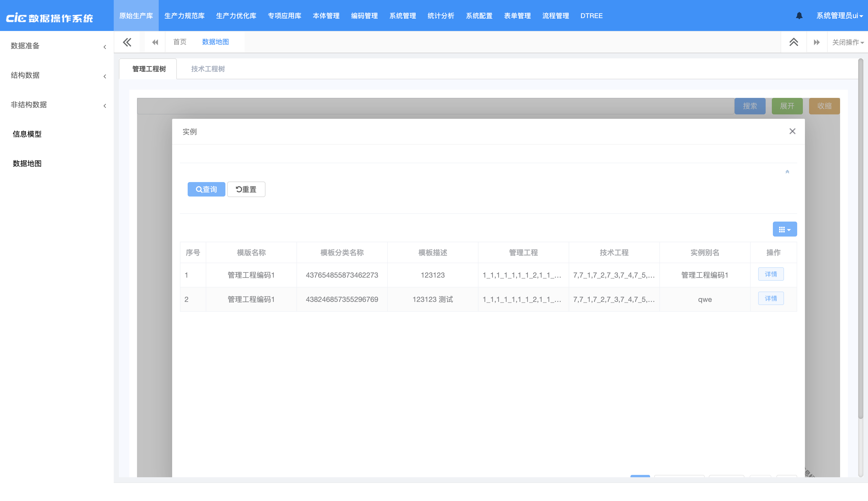Screen dimensions: 868x501
Task: Close the 实例 dialog with X
Action: coord(792,131)
